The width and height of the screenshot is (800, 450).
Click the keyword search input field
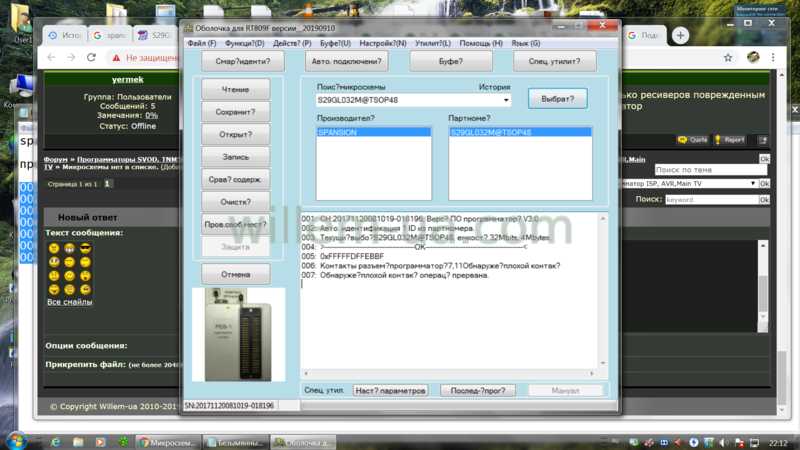click(x=712, y=199)
